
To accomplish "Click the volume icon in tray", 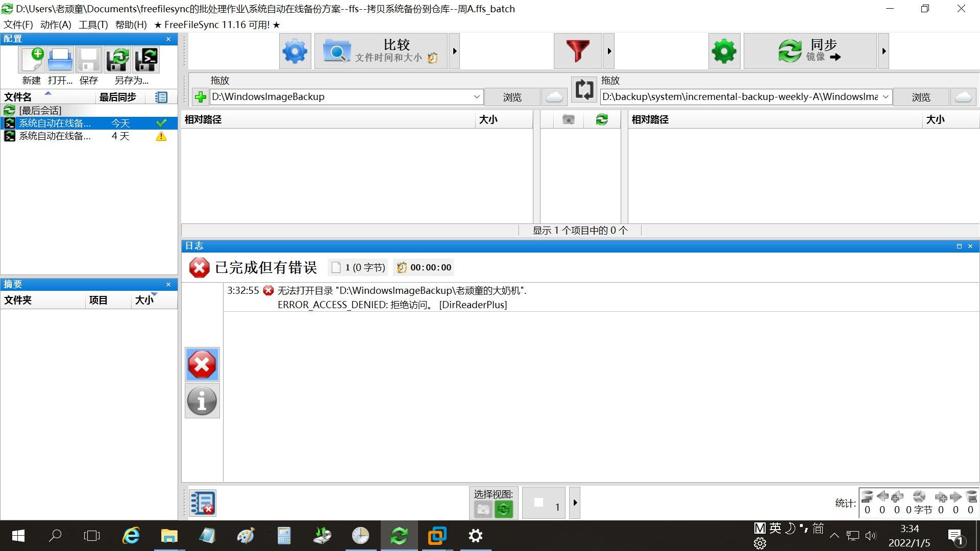I will click(x=871, y=536).
